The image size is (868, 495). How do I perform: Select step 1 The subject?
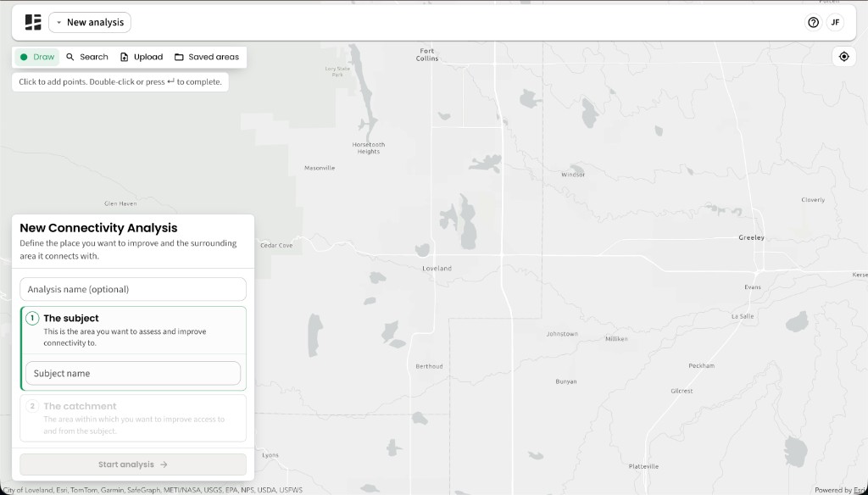133,330
